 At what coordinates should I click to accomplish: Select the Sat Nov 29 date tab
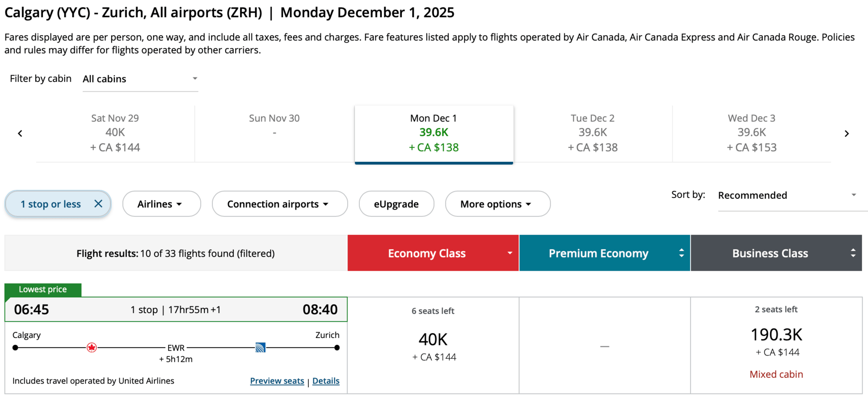(x=115, y=133)
